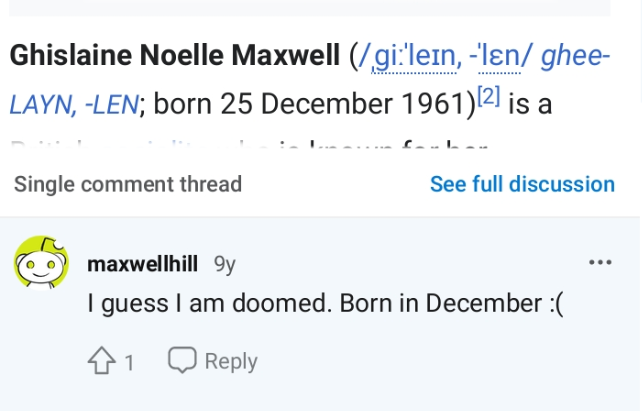Click the LAYN, -LEN respelling link
The height and width of the screenshot is (411, 642).
(74, 104)
